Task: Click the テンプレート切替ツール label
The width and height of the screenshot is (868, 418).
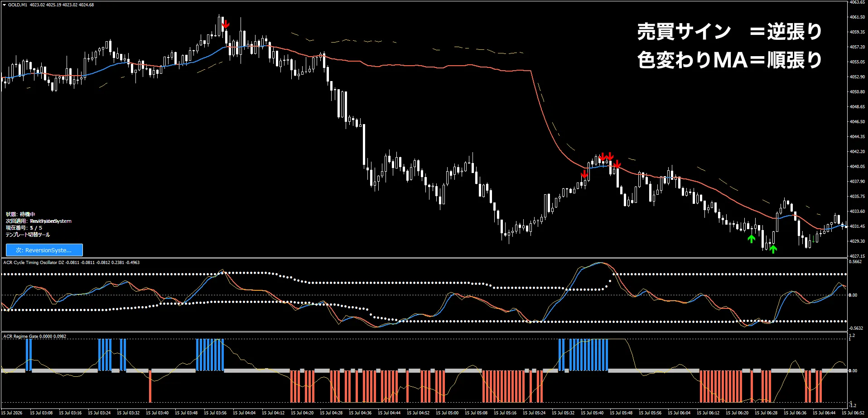Action: point(28,235)
